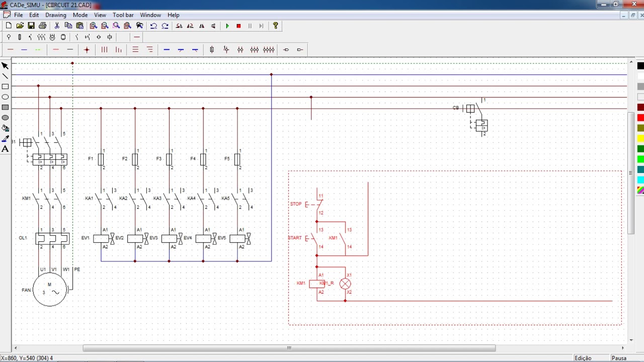Image resolution: width=644 pixels, height=362 pixels.
Task: Click the horizontal scrollbar left arrow
Action: pyautogui.click(x=15, y=348)
